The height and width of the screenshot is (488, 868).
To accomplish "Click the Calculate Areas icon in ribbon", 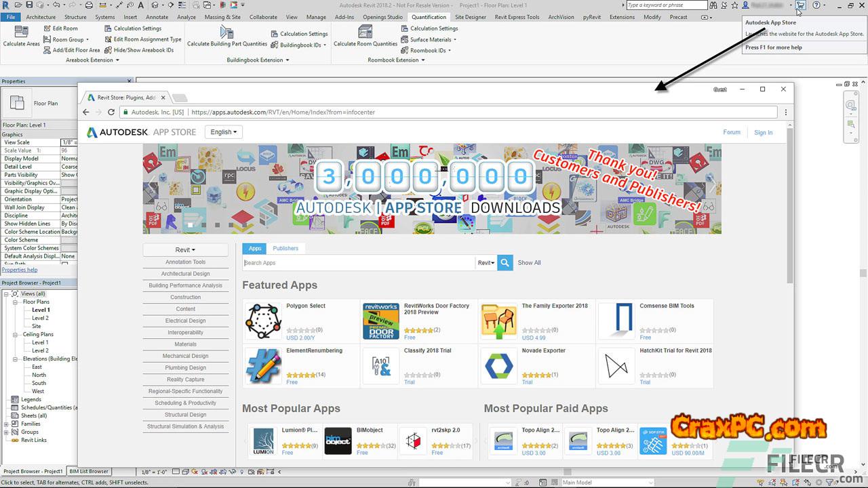I will click(22, 32).
